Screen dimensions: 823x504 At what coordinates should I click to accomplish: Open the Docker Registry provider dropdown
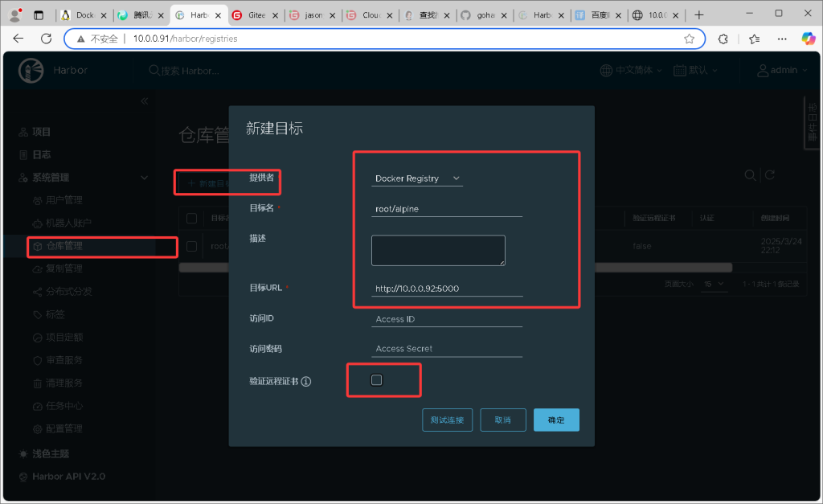pyautogui.click(x=417, y=178)
